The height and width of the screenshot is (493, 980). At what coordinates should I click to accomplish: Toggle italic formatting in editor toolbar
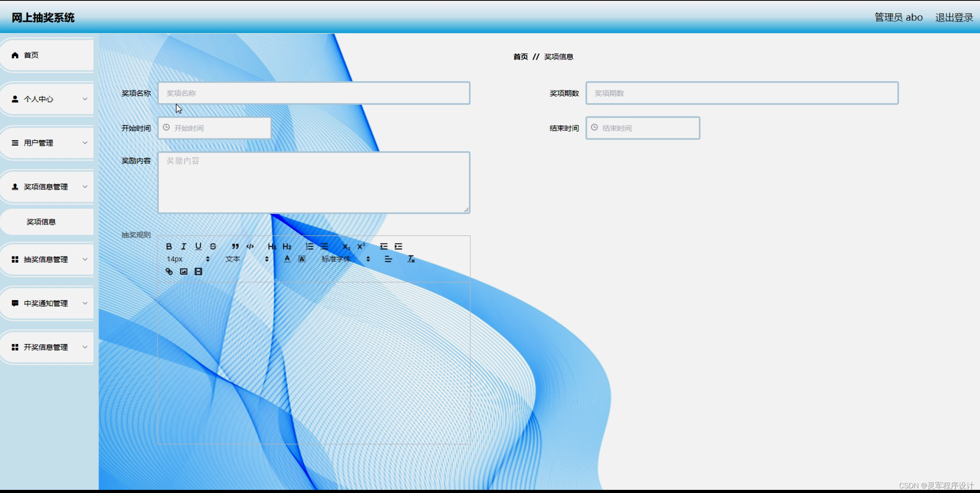pyautogui.click(x=184, y=246)
